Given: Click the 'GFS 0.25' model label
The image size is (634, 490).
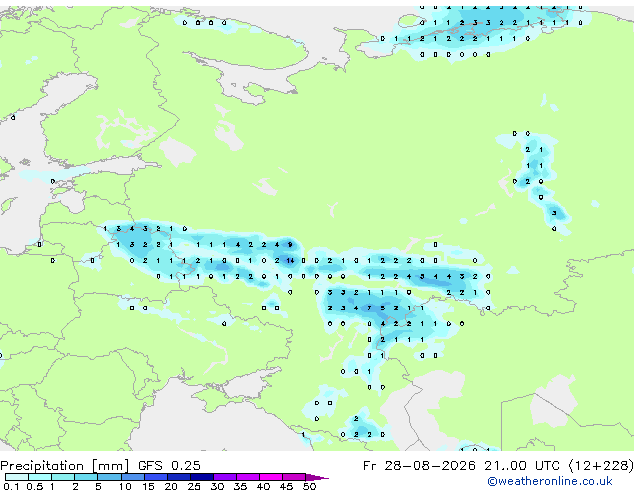Looking at the screenshot, I should click(169, 466).
